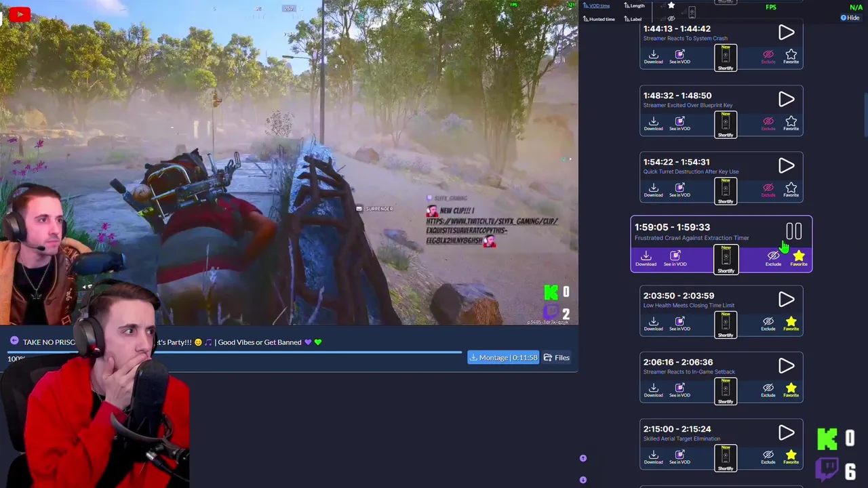The image size is (868, 488).
Task: Filter clips by the star favorite icon
Action: [x=671, y=5]
